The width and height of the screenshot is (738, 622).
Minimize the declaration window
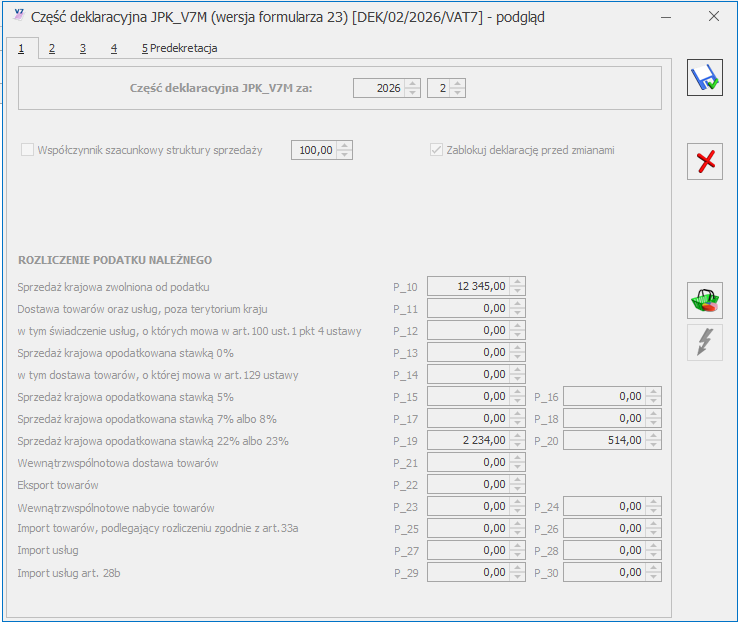tap(667, 17)
